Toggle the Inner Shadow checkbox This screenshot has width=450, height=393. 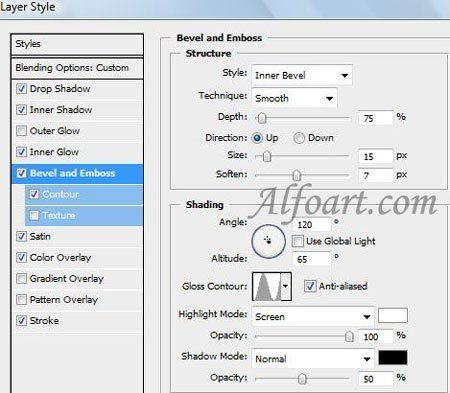[21, 110]
